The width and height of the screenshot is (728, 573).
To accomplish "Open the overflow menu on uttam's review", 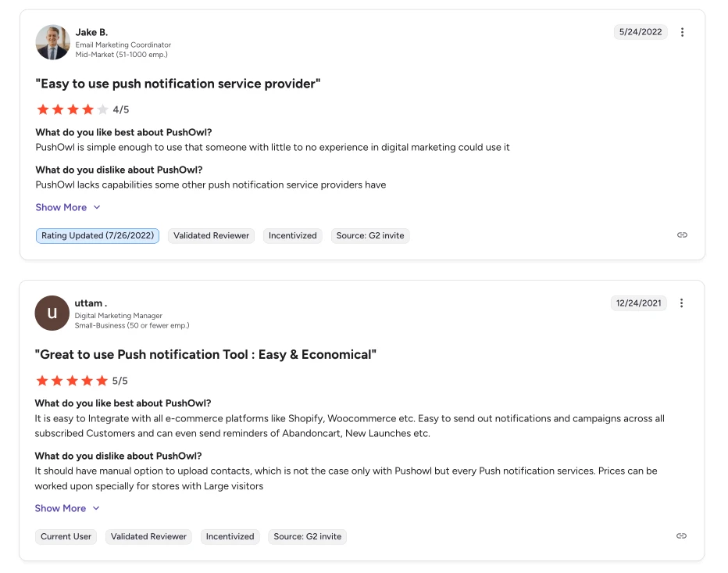I will tap(682, 303).
